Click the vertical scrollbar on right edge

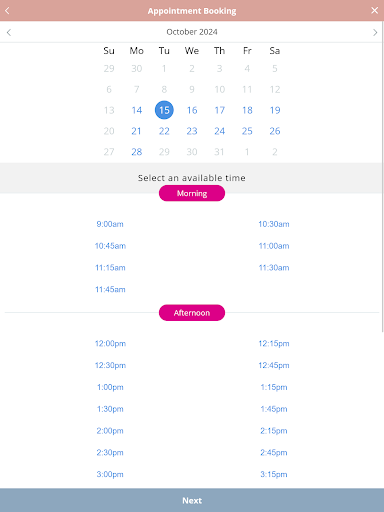(x=383, y=177)
